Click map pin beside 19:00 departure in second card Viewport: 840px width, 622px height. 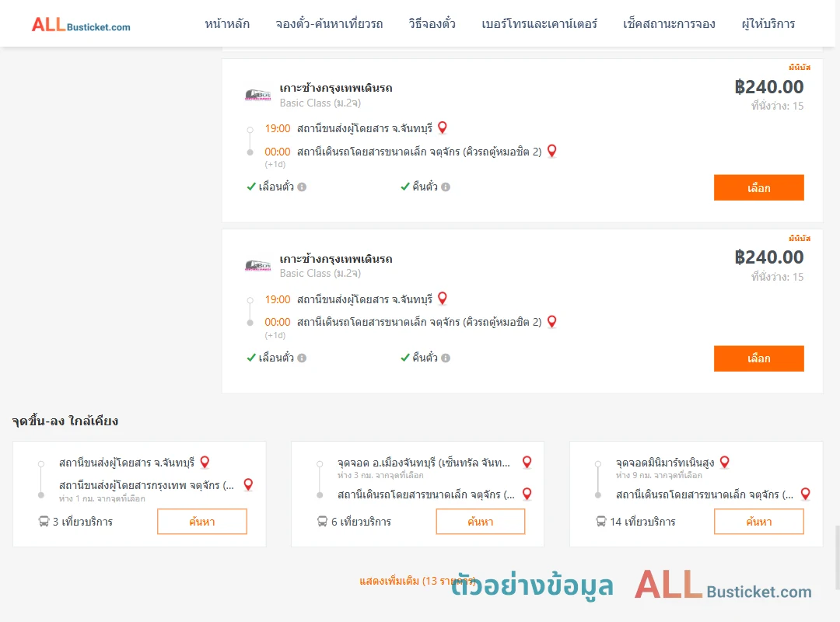pos(443,299)
